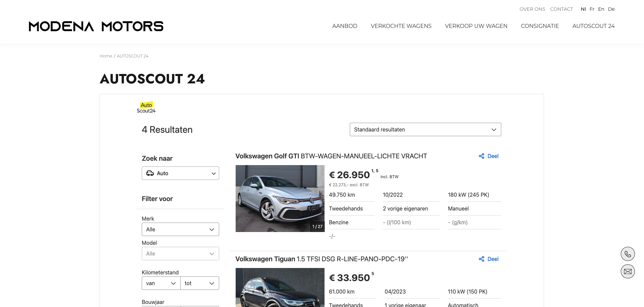The image size is (644, 307).
Task: Click the Deel share link for Tiguan
Action: coord(488,259)
